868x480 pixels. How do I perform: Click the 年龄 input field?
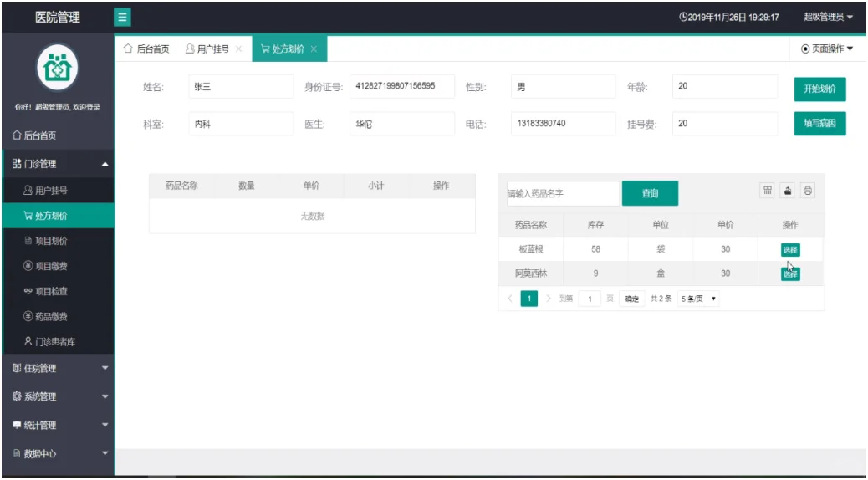pos(725,86)
